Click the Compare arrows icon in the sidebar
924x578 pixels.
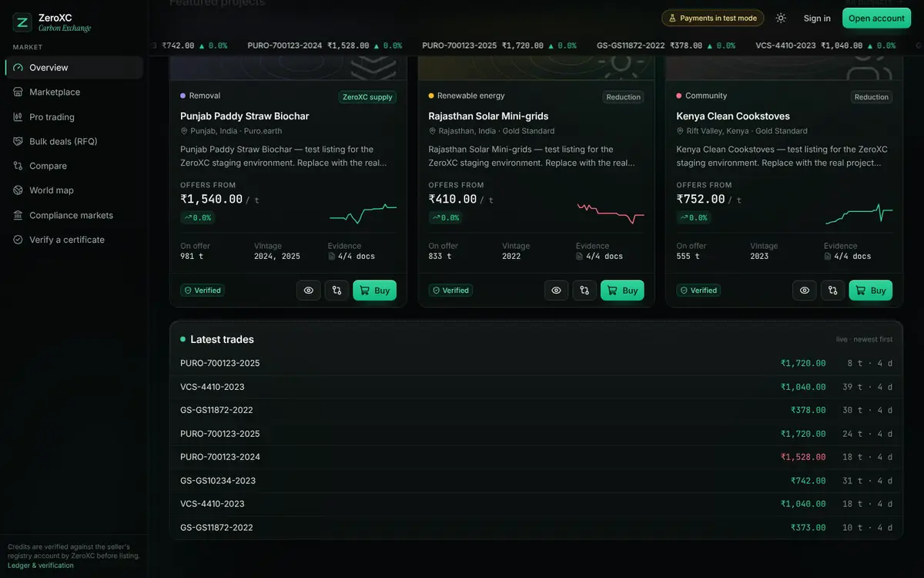[18, 166]
